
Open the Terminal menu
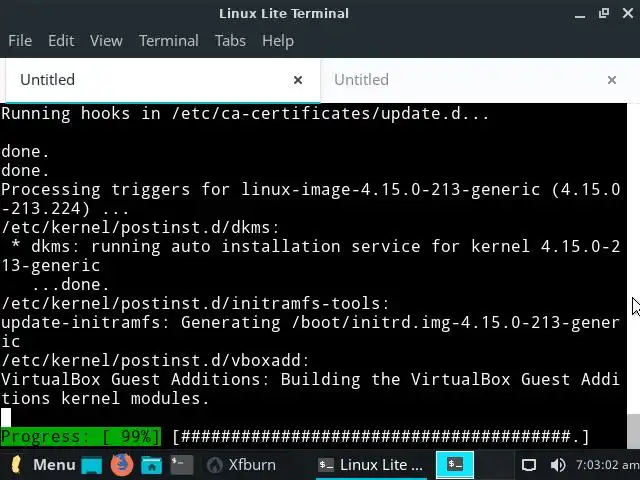[x=169, y=40]
